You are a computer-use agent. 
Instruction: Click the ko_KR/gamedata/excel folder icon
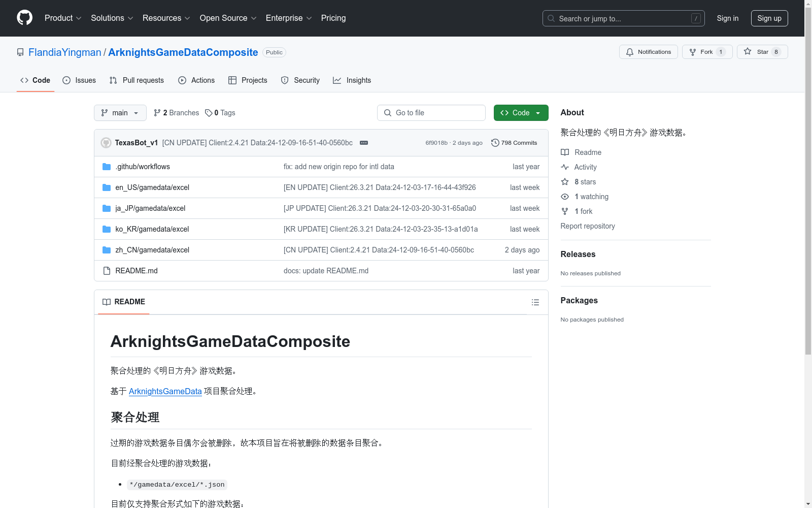(107, 229)
